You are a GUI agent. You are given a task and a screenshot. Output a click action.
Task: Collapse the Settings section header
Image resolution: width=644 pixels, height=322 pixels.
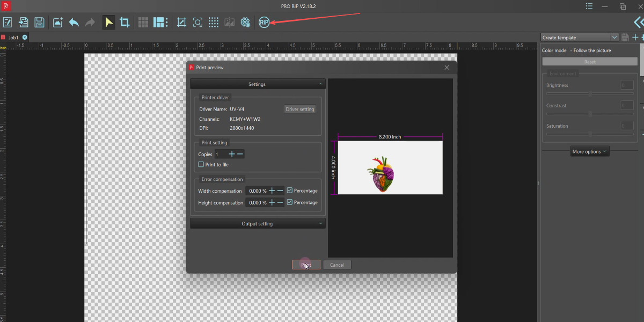258,84
